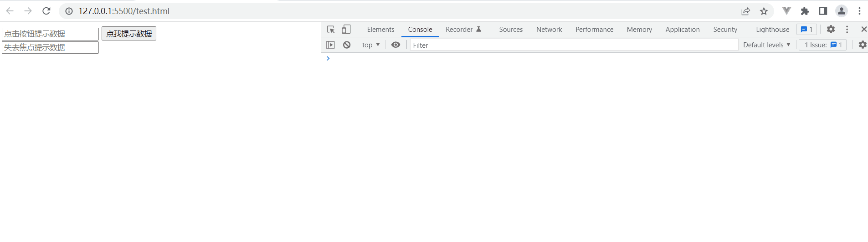Open console settings gear

click(x=863, y=45)
